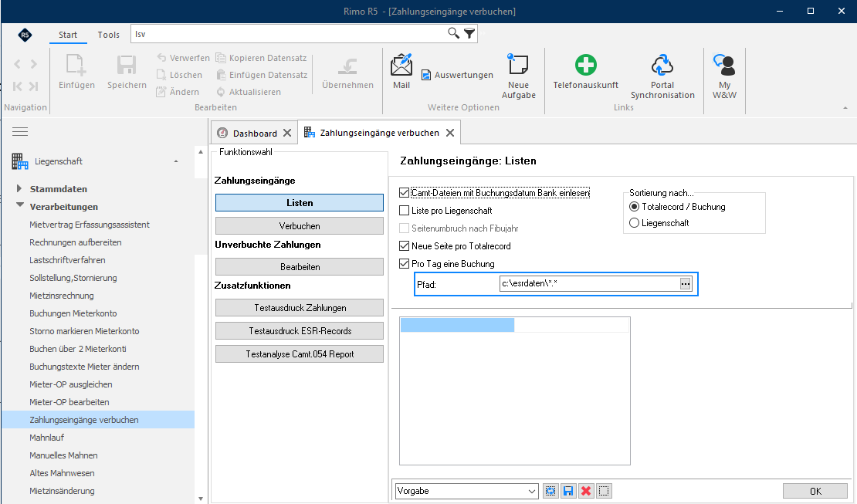Click the Verbuchen button
Viewport: 857px width, 504px height.
click(x=300, y=226)
